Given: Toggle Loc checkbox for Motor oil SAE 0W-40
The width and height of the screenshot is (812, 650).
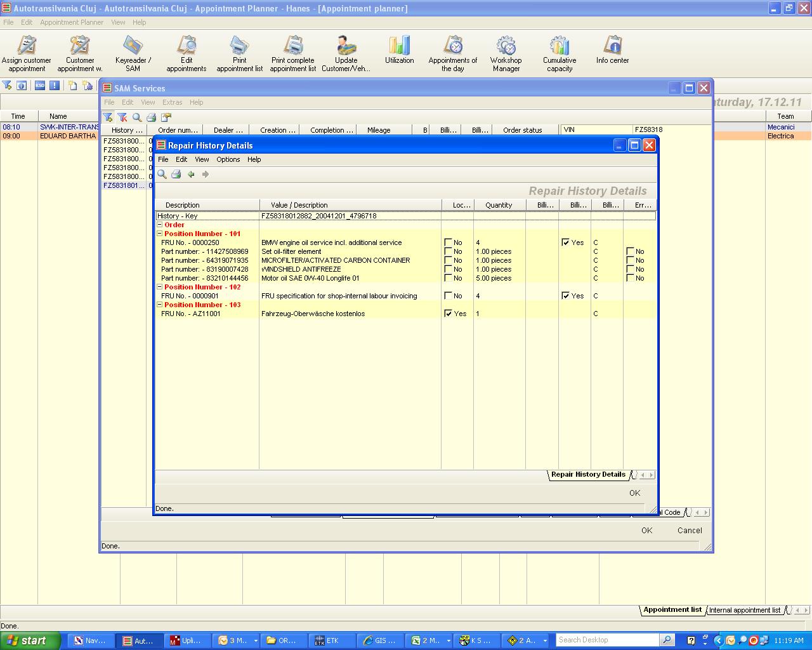Looking at the screenshot, I should (449, 278).
